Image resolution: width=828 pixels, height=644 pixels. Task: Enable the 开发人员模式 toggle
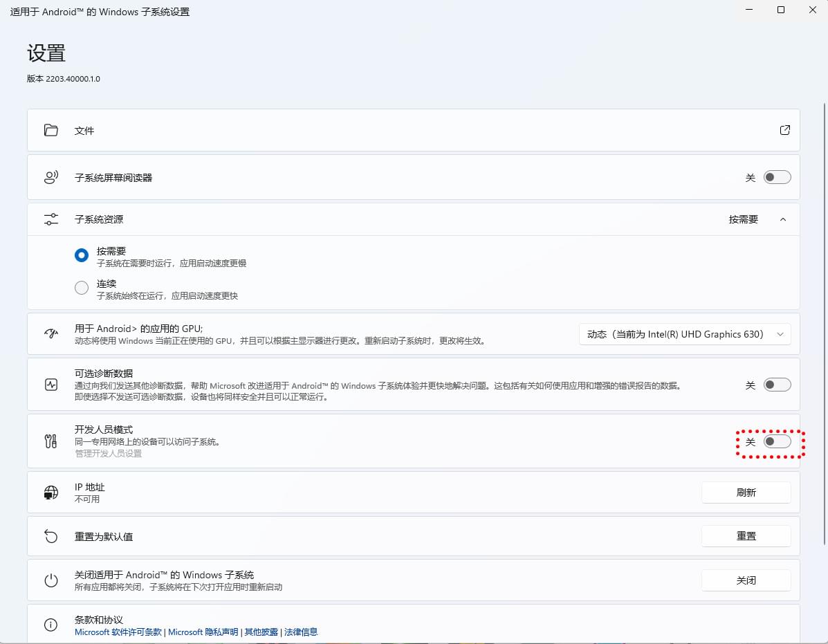pyautogui.click(x=776, y=442)
